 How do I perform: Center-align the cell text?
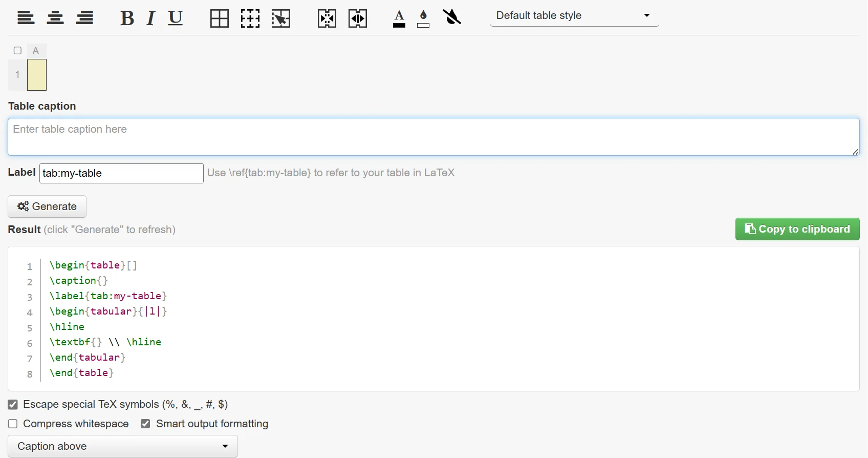[55, 18]
